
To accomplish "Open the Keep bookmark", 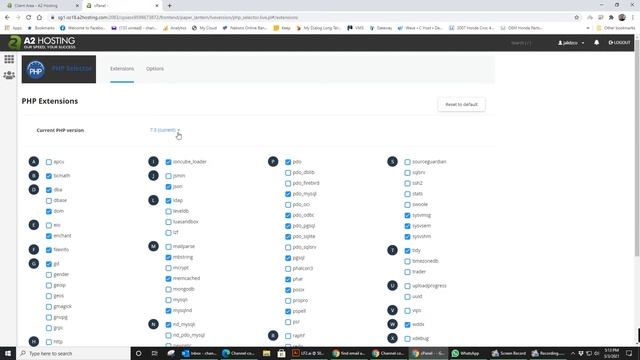I will 282,28.
